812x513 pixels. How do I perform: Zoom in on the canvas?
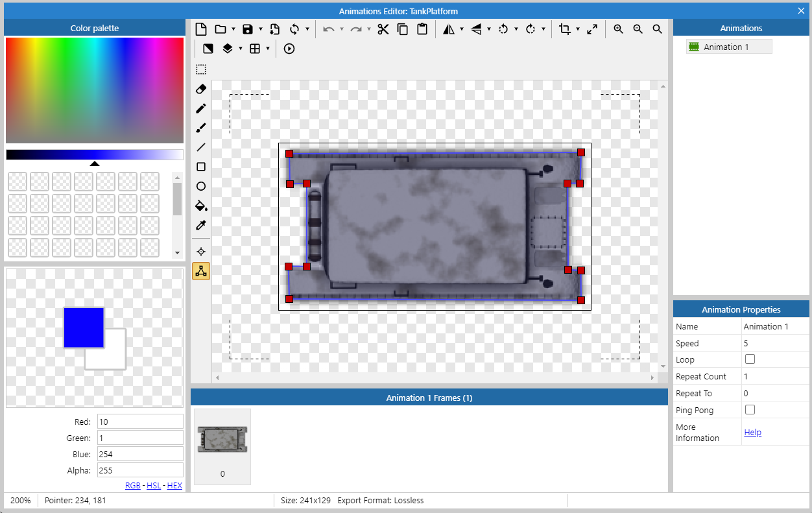point(617,29)
